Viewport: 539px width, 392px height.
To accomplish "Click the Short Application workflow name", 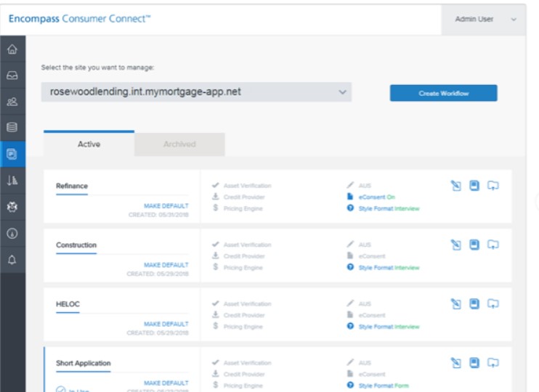I will click(x=84, y=363).
